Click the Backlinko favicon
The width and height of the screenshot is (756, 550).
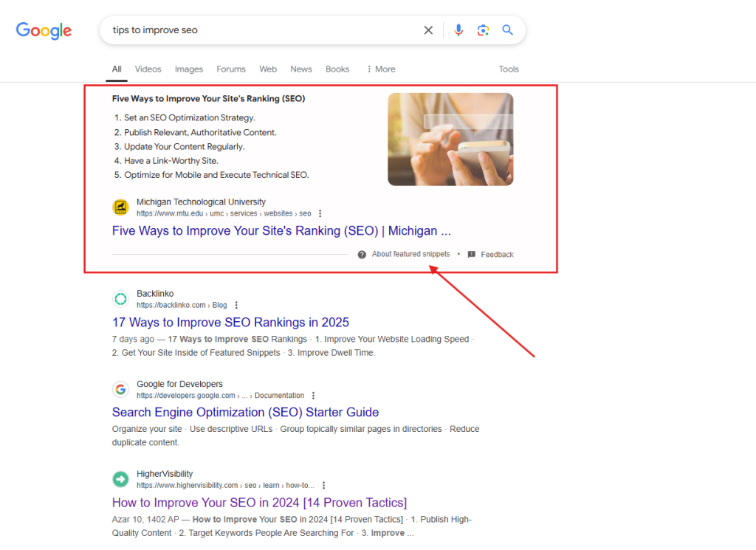(x=120, y=299)
